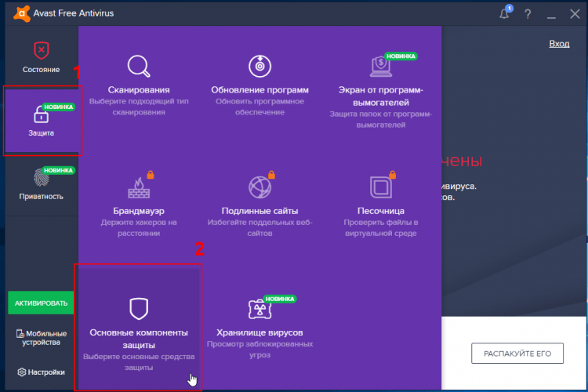Click 'Обновить программное обеспечение' description

(x=260, y=107)
